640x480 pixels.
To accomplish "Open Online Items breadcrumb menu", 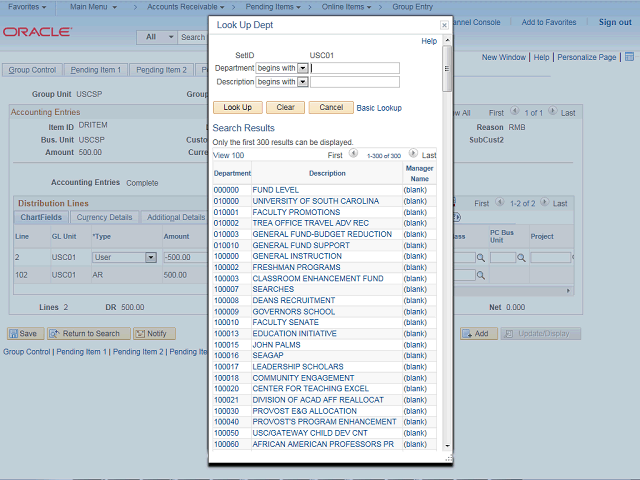I will point(346,7).
